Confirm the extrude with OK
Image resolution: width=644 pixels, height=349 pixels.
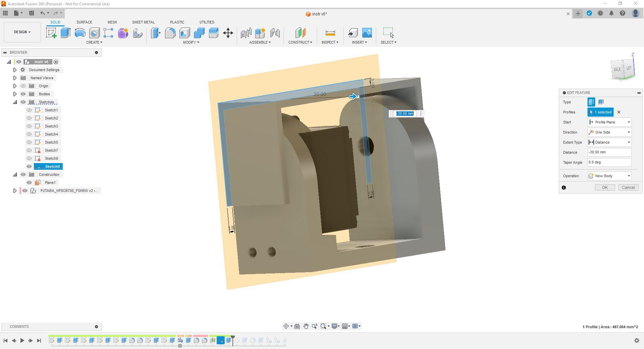(x=605, y=188)
